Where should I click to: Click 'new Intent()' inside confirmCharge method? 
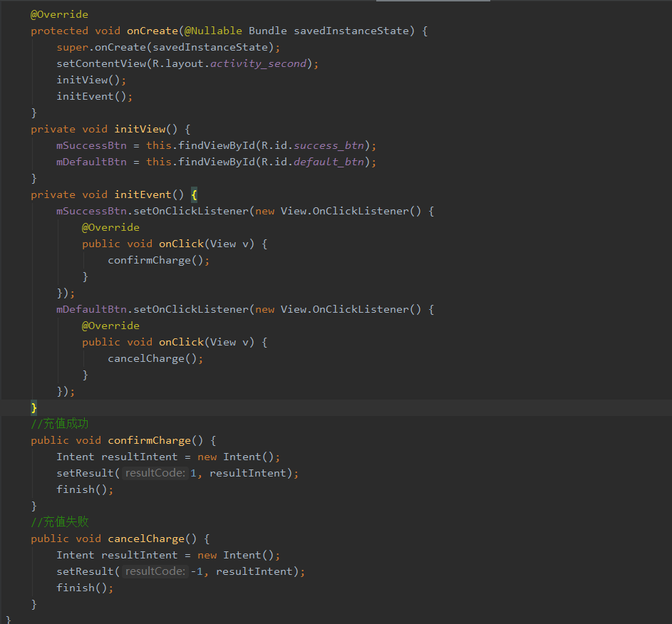(x=235, y=457)
